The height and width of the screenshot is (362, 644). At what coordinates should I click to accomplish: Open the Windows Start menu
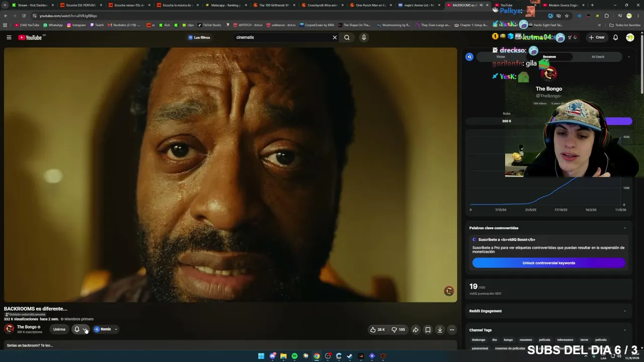tap(261, 356)
